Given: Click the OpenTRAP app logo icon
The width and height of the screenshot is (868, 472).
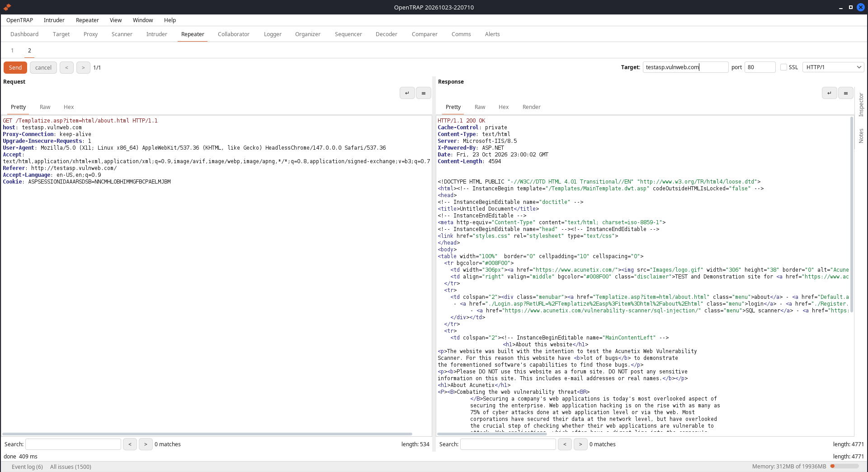Looking at the screenshot, I should [x=7, y=7].
